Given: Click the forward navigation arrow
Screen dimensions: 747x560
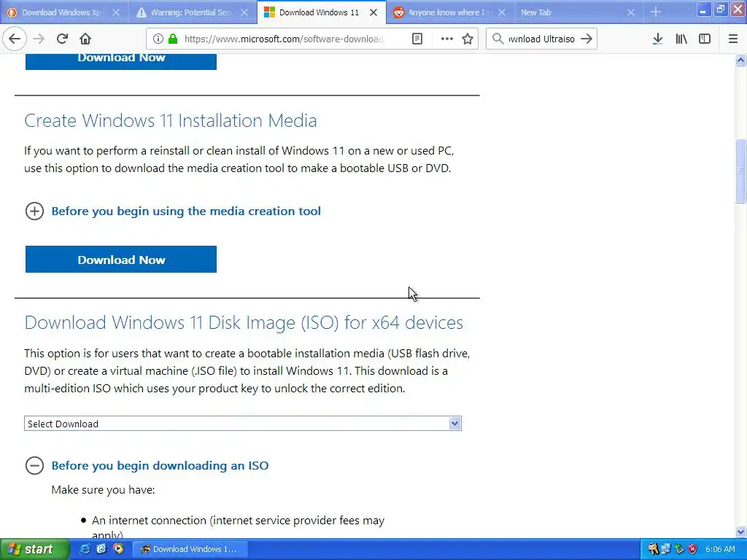Looking at the screenshot, I should click(x=39, y=39).
